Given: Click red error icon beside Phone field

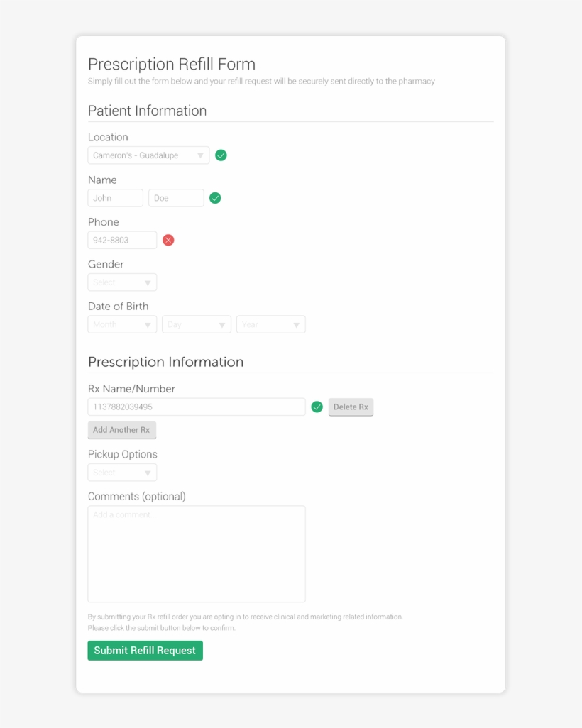Looking at the screenshot, I should [168, 240].
